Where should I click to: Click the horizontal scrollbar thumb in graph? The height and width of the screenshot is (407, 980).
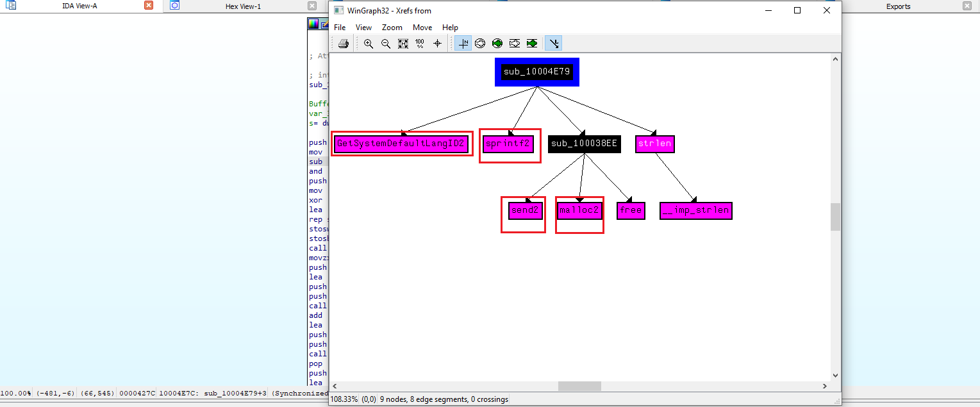pos(579,386)
